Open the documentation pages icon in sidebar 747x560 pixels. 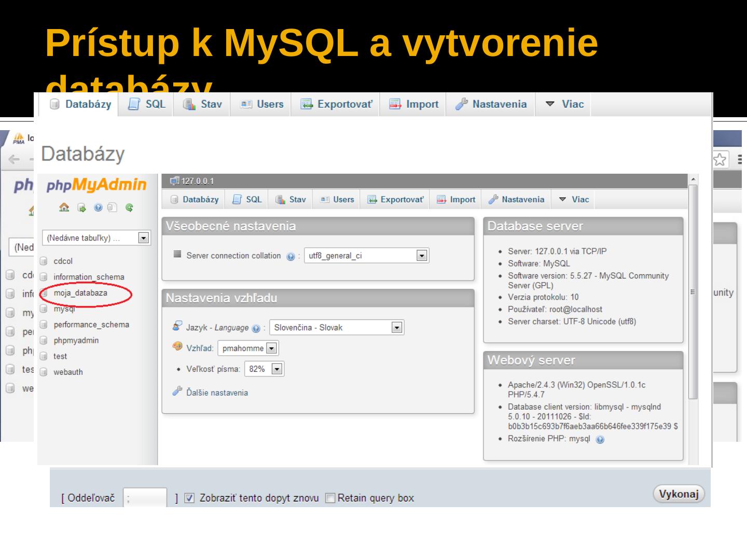[112, 208]
